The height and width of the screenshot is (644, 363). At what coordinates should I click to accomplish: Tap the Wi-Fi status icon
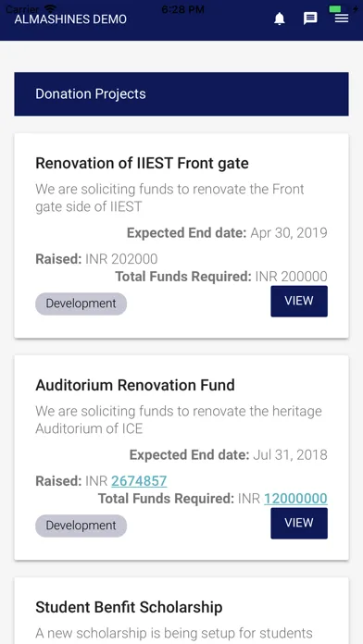(51, 8)
